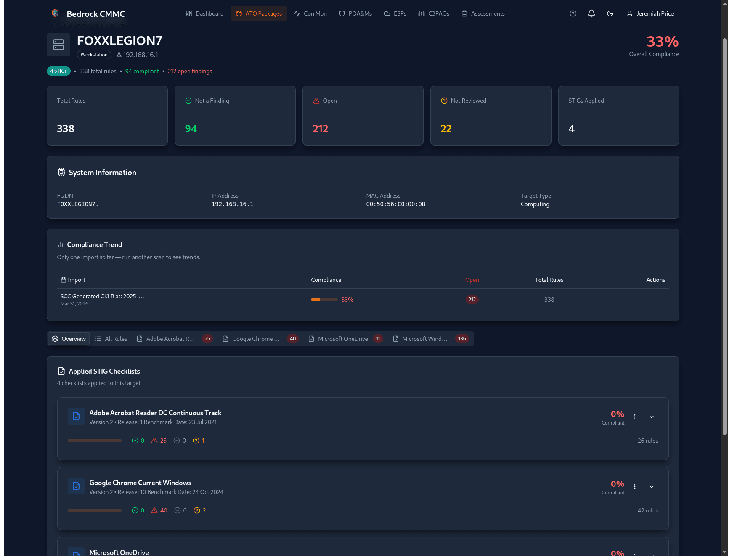Click the 33% compliance progress bar
Screen dimensions: 732x560
click(324, 300)
